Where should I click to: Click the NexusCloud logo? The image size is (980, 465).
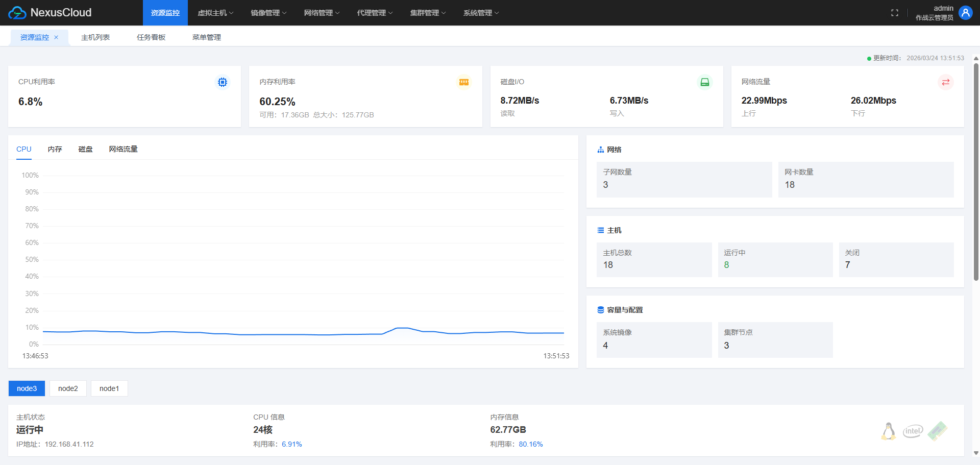point(50,13)
